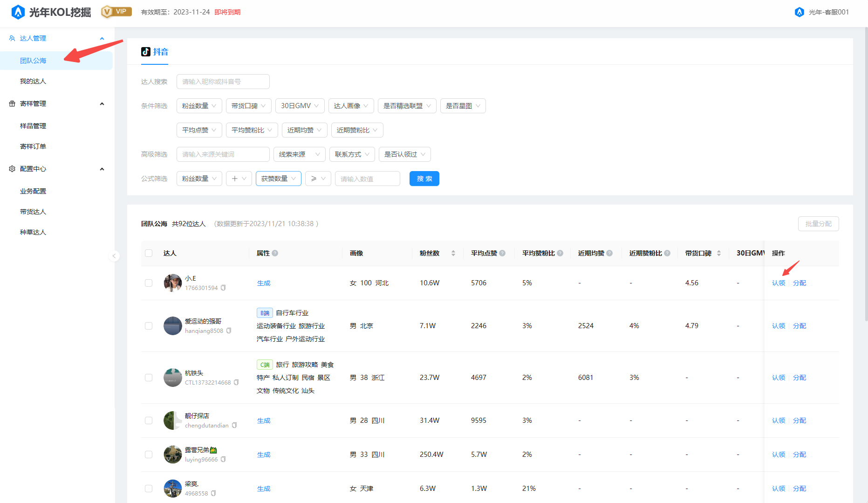Toggle the select-all checkbox in table header

coord(149,253)
